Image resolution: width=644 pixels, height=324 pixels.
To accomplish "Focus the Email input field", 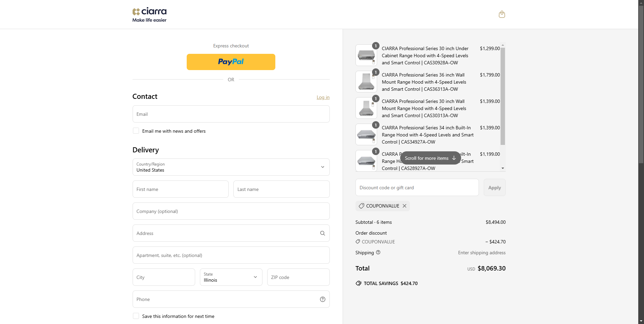I will [x=231, y=114].
